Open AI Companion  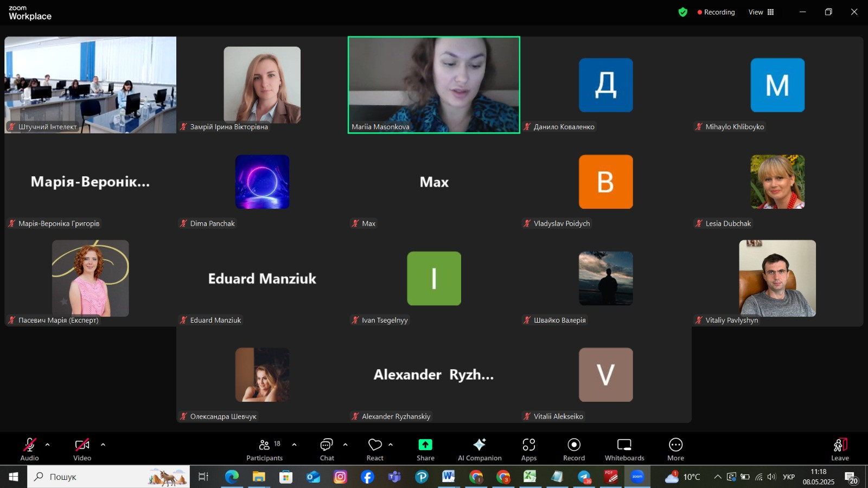click(x=480, y=449)
